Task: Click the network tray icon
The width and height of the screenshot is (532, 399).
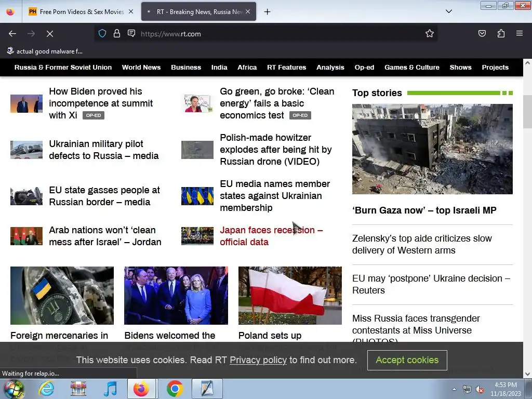Action: (x=467, y=390)
